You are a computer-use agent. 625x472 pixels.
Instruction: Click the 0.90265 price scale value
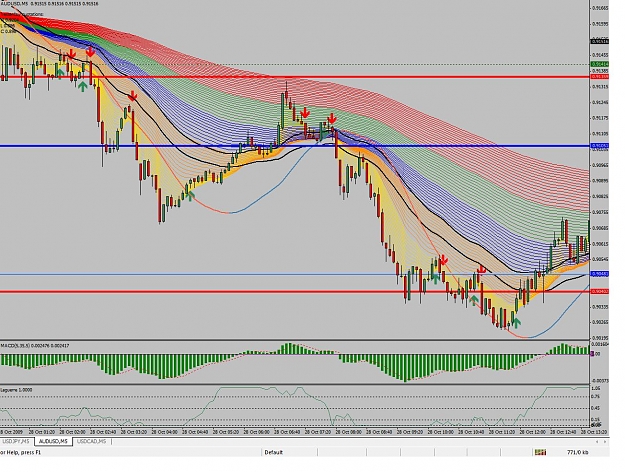pyautogui.click(x=600, y=322)
